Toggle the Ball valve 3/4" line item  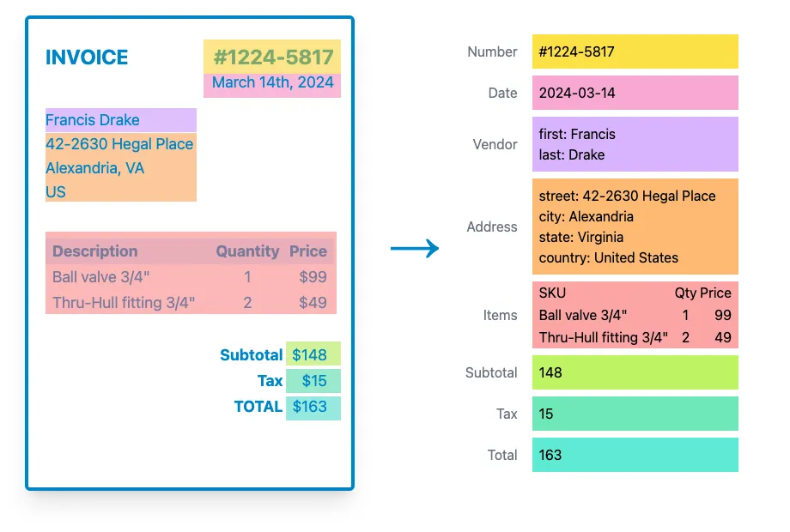[x=189, y=277]
